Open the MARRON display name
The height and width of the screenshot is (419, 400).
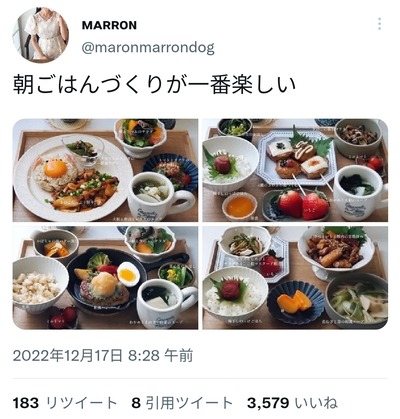click(109, 25)
